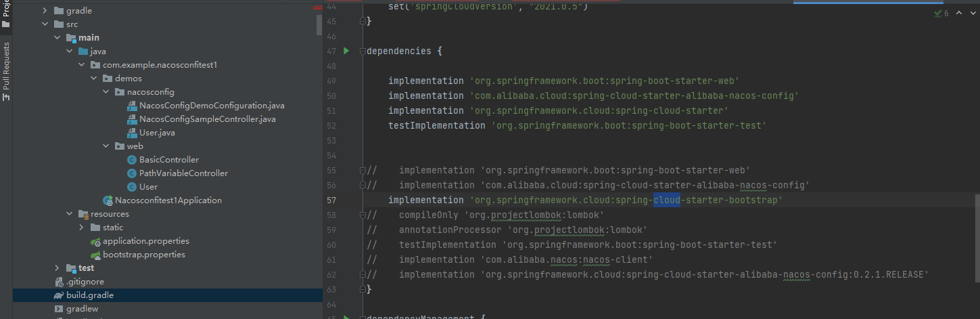980x319 pixels.
Task: Select the User class icon under web
Action: [132, 187]
